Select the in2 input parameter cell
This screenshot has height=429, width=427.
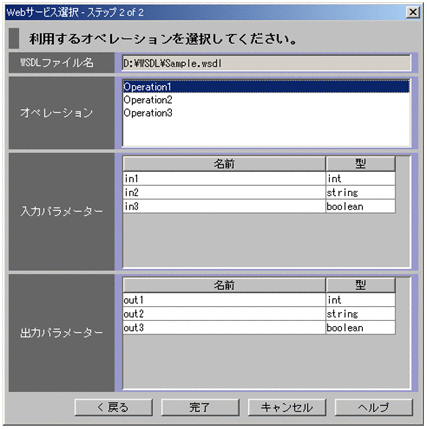pos(224,193)
